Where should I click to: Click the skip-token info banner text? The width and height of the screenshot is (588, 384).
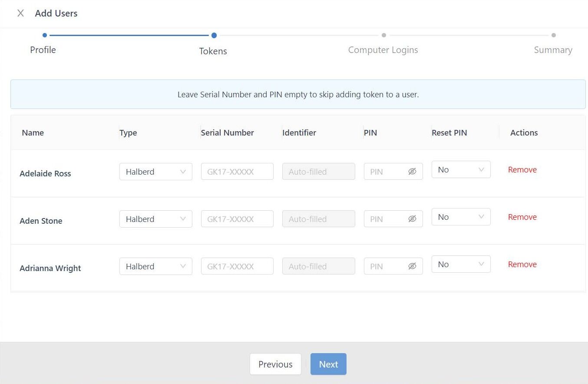[x=298, y=94]
